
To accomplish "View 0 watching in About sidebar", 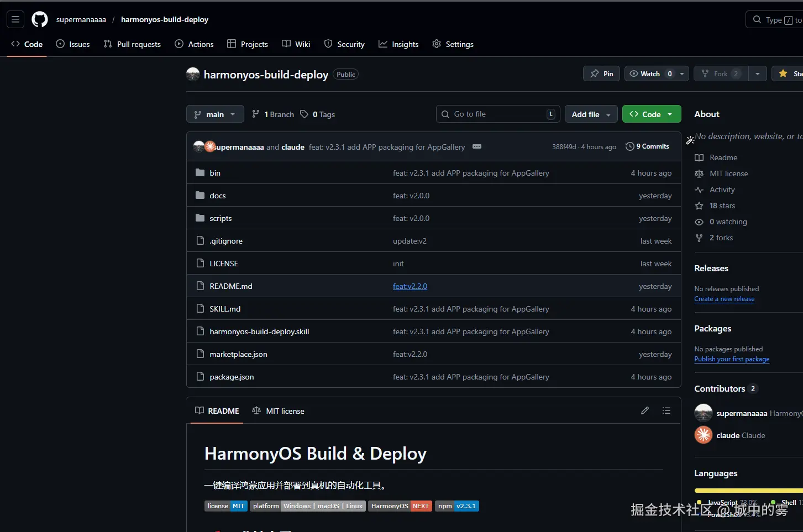I will coord(721,222).
